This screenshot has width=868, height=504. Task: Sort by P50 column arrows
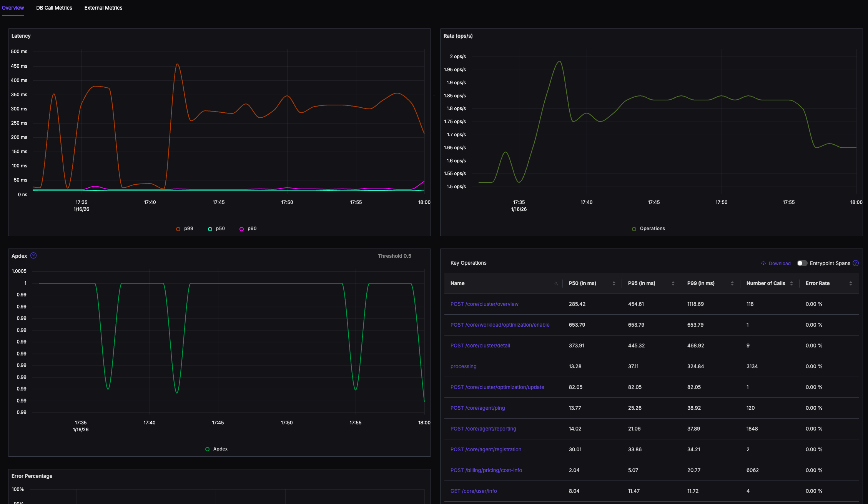pos(614,284)
